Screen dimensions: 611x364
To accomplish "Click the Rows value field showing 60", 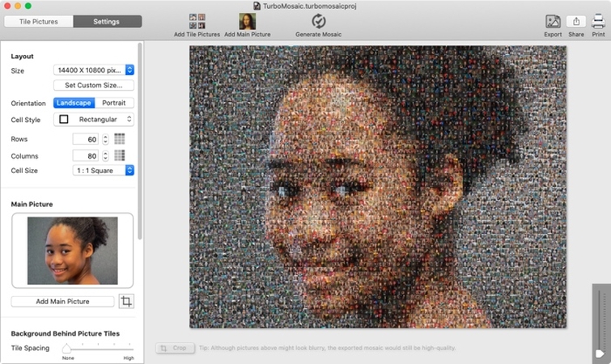I will click(85, 139).
